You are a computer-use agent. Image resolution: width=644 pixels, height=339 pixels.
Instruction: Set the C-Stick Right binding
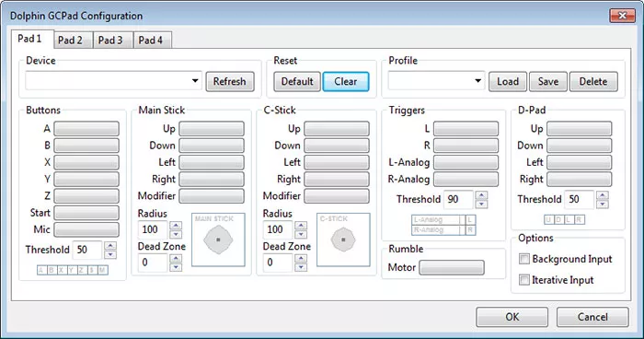337,180
